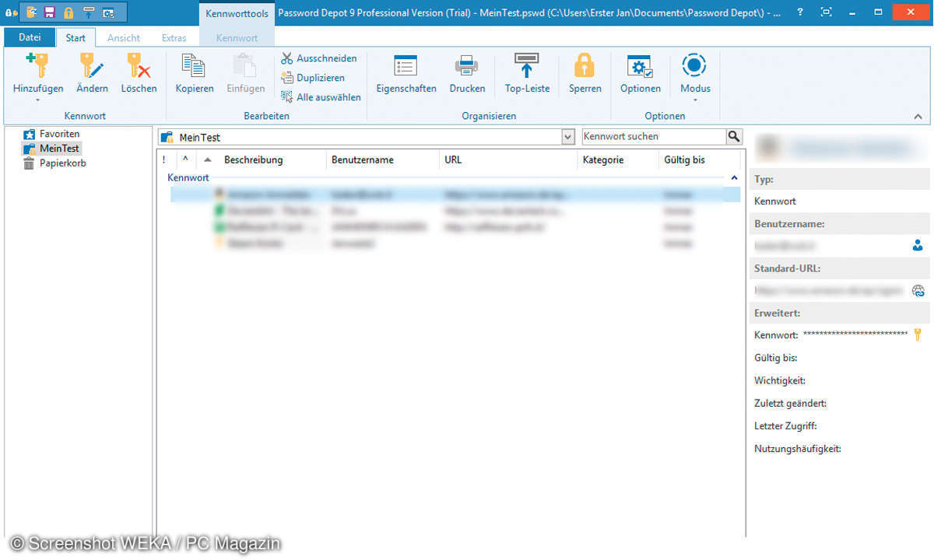The image size is (934, 560).
Task: Select Favoriten in the folder tree
Action: coord(51,134)
